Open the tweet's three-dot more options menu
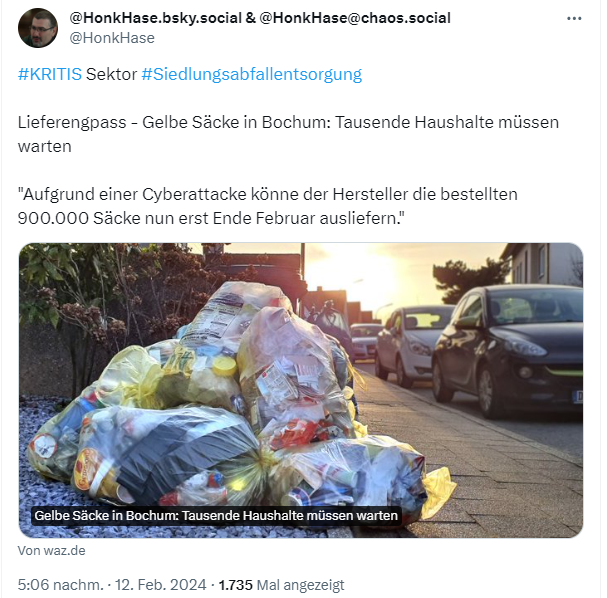The width and height of the screenshot is (607, 598). tap(574, 18)
